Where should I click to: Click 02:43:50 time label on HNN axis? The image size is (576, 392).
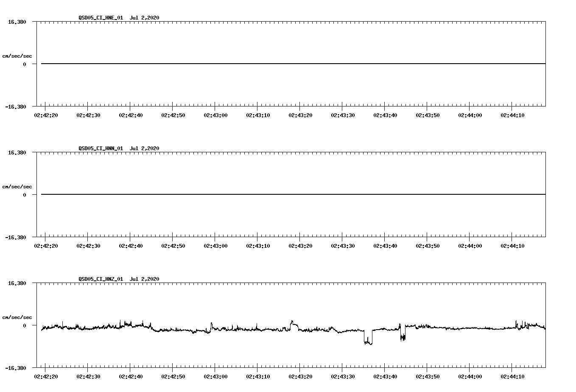[x=428, y=246]
